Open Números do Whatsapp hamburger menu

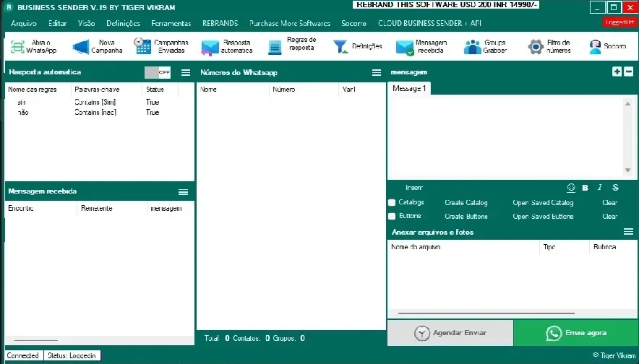[377, 72]
